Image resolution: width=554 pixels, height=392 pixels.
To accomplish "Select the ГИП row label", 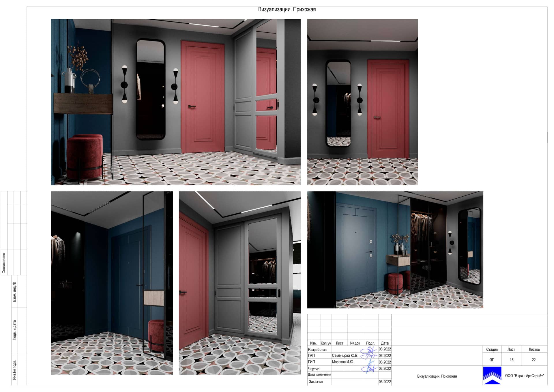I will 311,362.
